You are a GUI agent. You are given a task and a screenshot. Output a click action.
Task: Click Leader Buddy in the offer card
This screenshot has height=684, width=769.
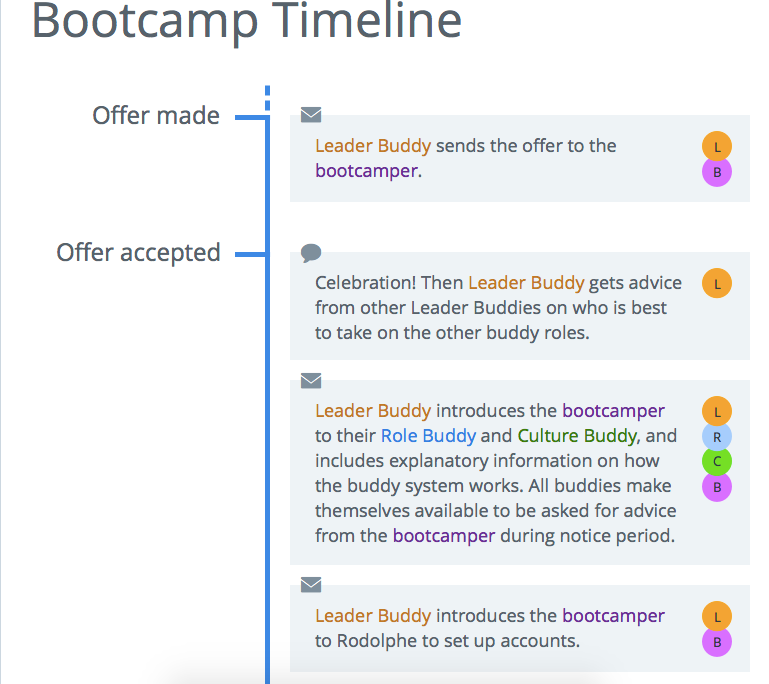click(x=373, y=146)
